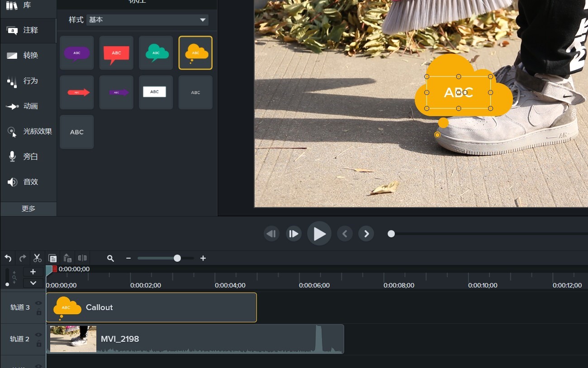Adjust the timeline zoom slider
This screenshot has height=368, width=588.
(x=177, y=258)
